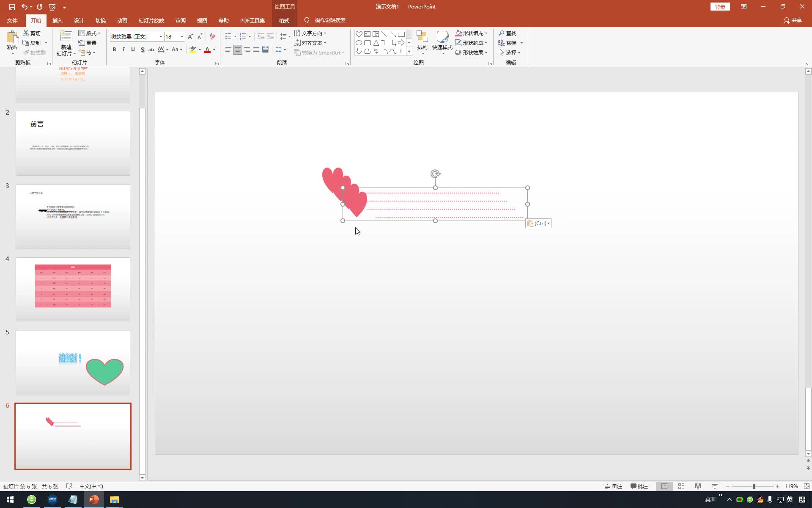Click the Redo/repeat icon
The height and width of the screenshot is (508, 812).
[39, 7]
